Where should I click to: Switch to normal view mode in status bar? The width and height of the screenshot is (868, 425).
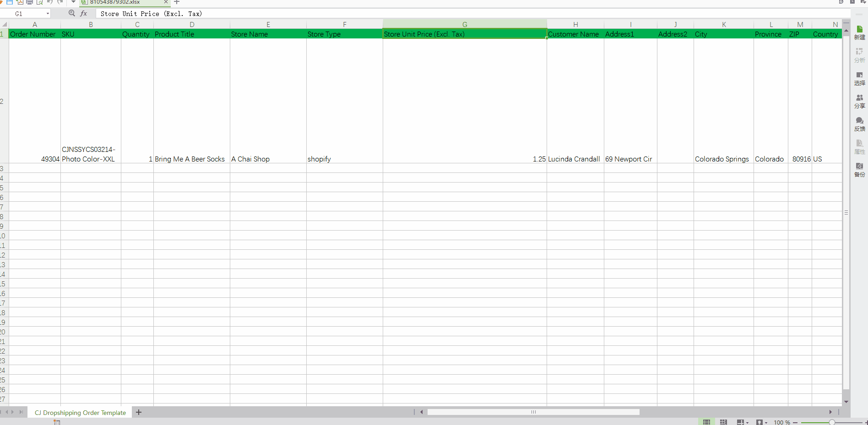point(706,422)
